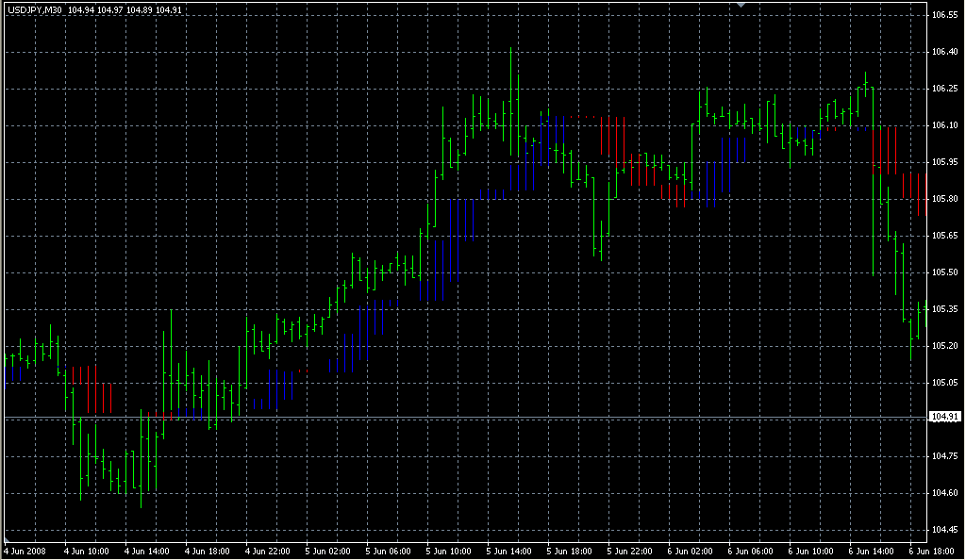Select the 4 Jun 14:00 time label
966x560 pixels.
[x=144, y=551]
